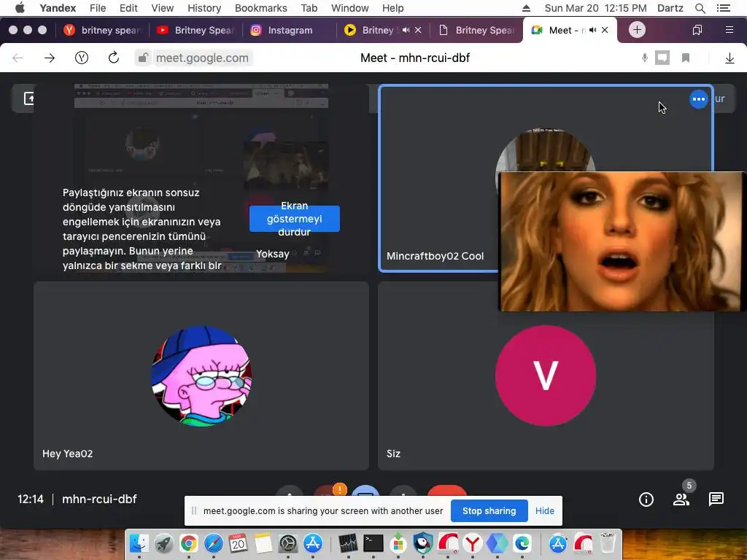
Task: Open the Window menu
Action: point(349,8)
